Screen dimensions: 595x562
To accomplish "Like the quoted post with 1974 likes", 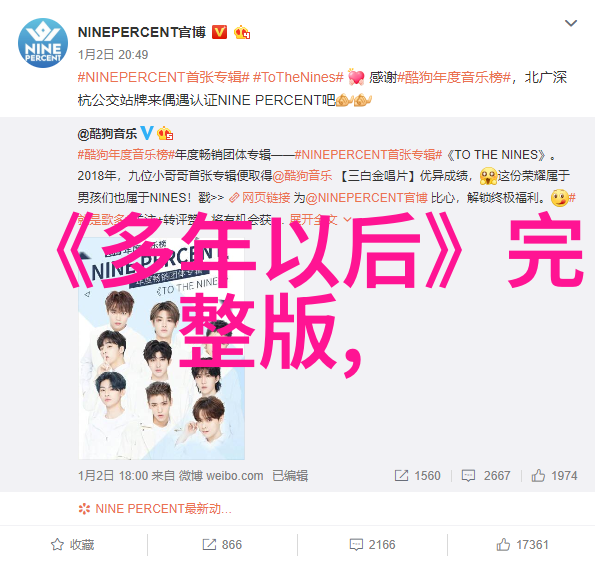I will click(x=554, y=475).
